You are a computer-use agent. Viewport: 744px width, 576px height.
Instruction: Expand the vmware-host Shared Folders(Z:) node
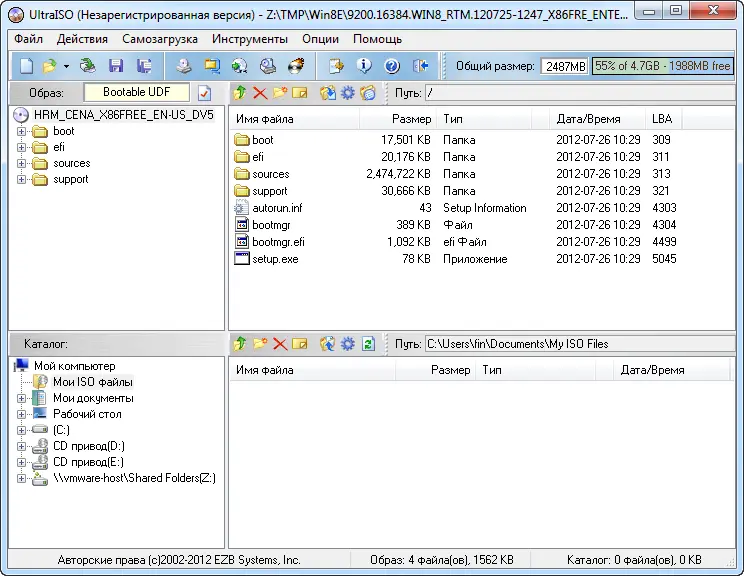coord(21,479)
